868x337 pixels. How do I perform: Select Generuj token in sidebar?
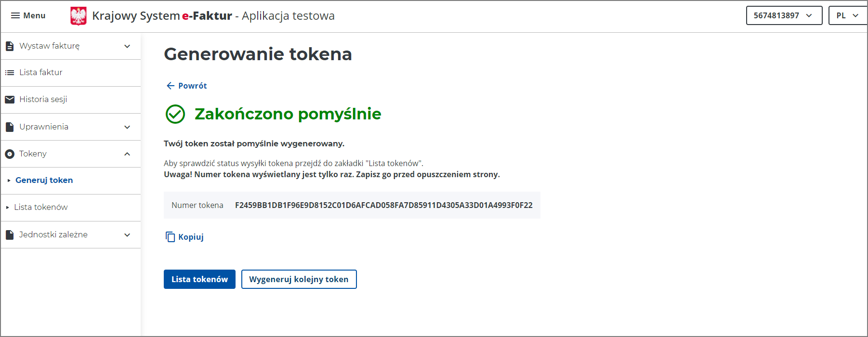44,180
